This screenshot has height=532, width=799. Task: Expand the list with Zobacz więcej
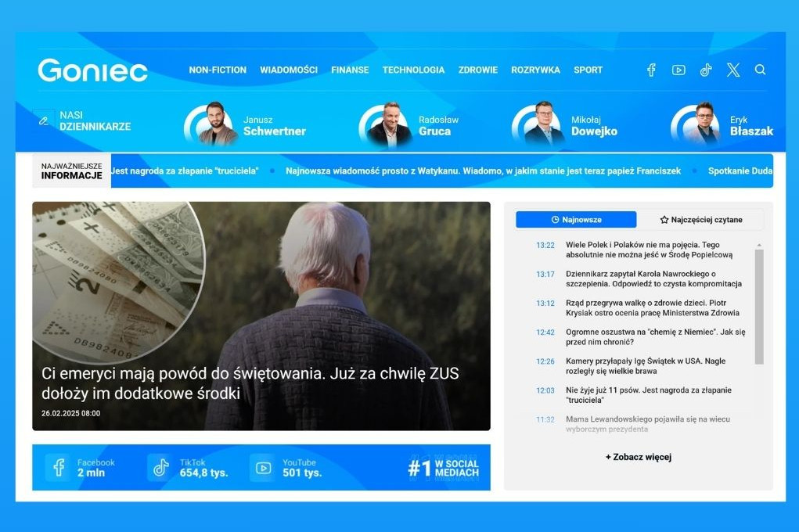click(638, 457)
